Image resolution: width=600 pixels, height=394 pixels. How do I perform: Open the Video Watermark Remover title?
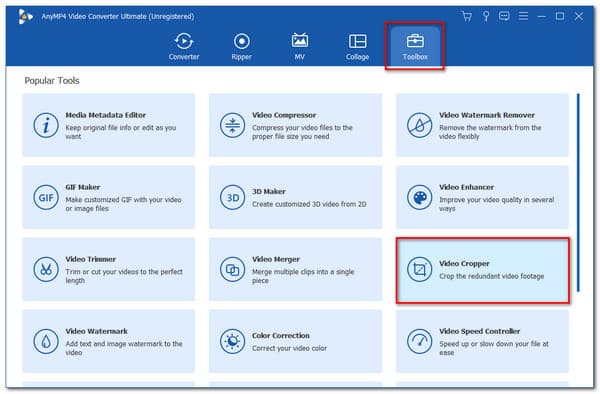(x=487, y=115)
